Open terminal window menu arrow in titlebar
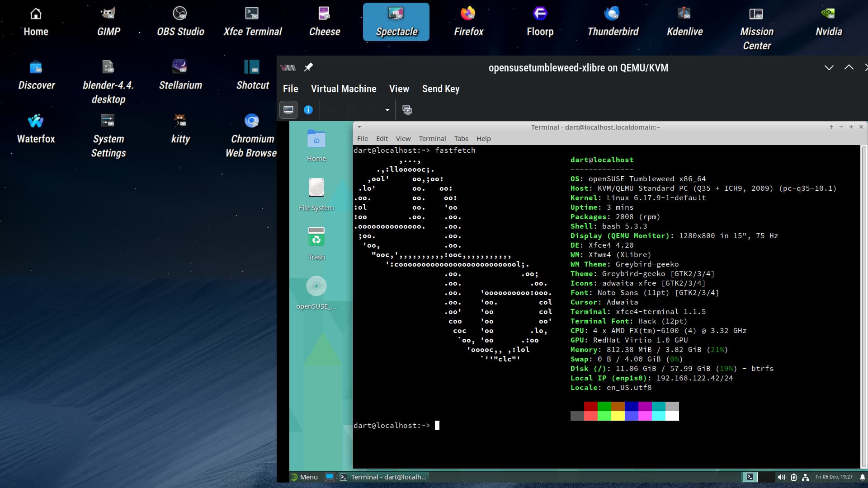The image size is (868, 488). pyautogui.click(x=359, y=127)
